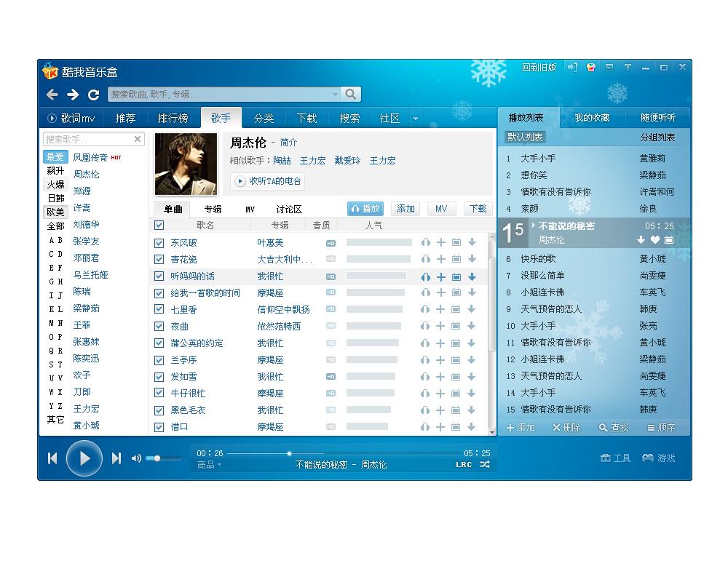Open similar singer 陶喆 link

(282, 161)
